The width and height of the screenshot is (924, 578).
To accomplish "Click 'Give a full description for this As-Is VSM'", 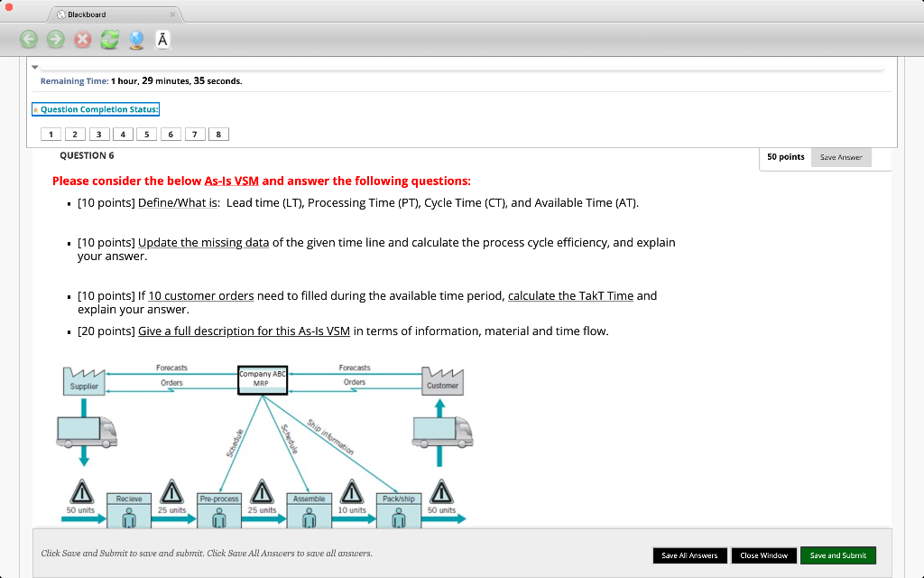I will (244, 331).
